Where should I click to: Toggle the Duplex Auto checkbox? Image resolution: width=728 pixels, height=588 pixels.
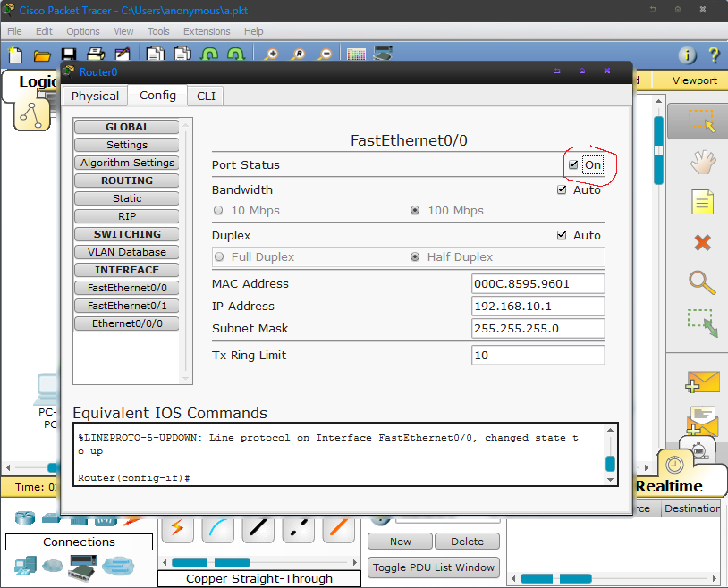tap(562, 235)
